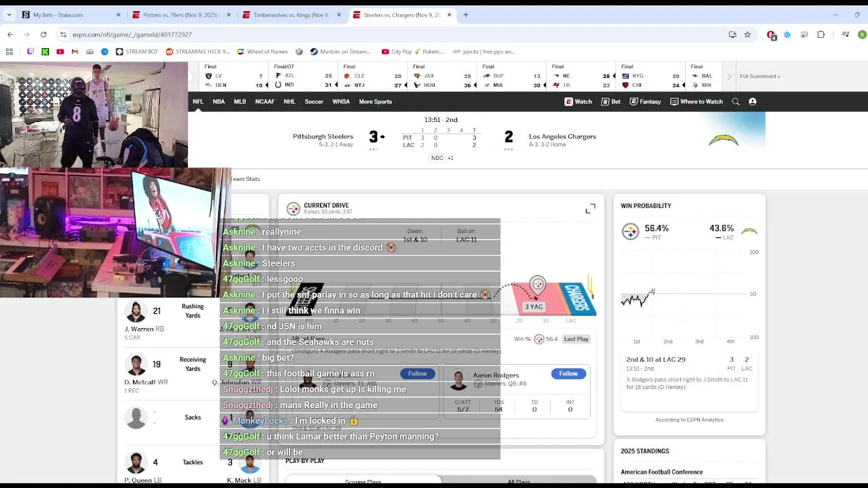
Task: Open the ESPN user profile icon
Action: 752,102
